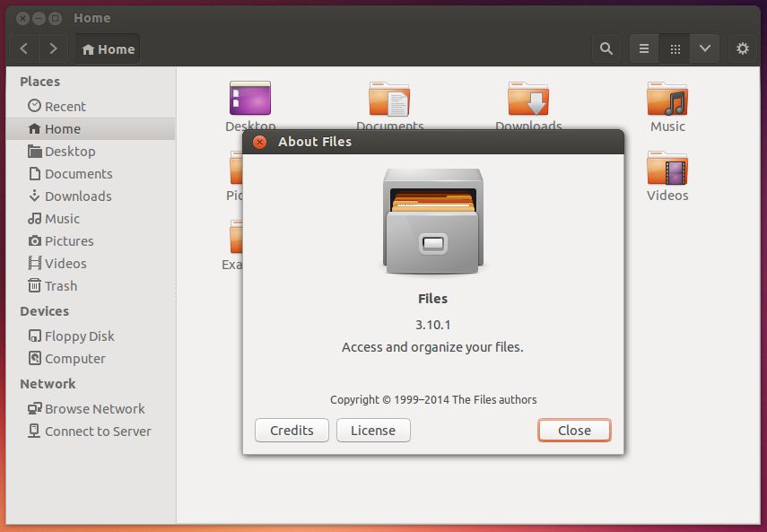Open Music from the sidebar
Screen dimensions: 767x532
click(91, 219)
